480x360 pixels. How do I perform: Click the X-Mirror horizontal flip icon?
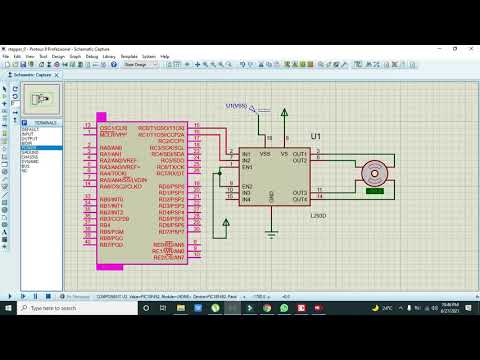pos(15,113)
